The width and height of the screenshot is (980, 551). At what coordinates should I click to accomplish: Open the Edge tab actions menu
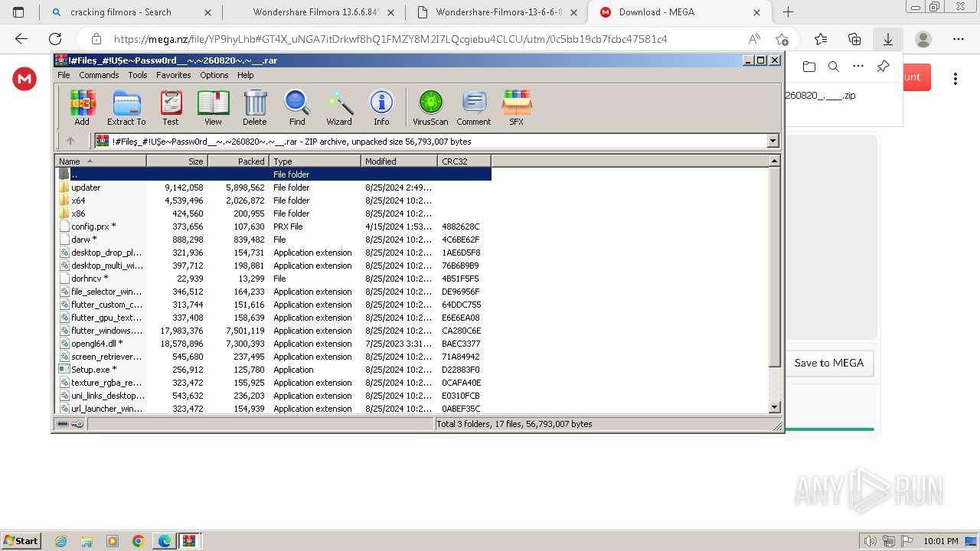[18, 12]
